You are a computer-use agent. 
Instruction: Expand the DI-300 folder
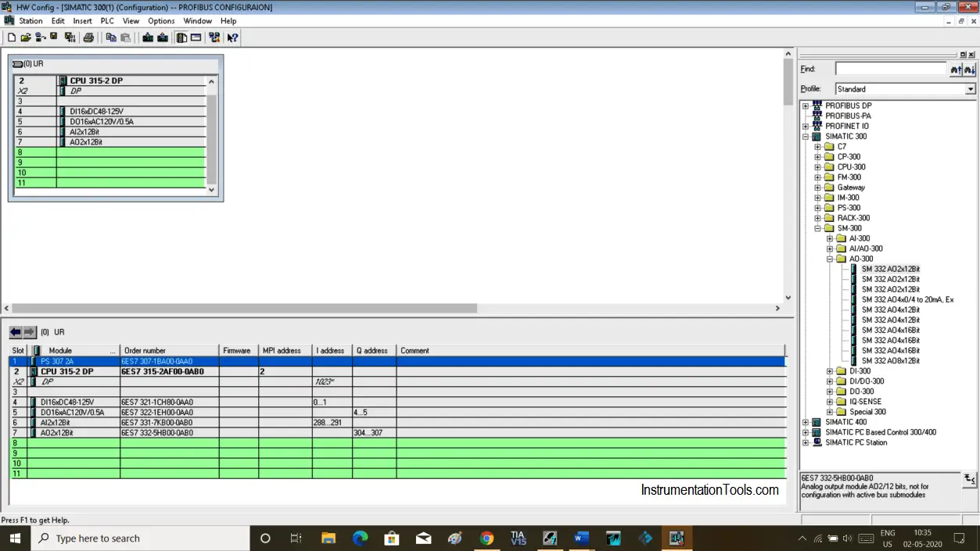831,371
